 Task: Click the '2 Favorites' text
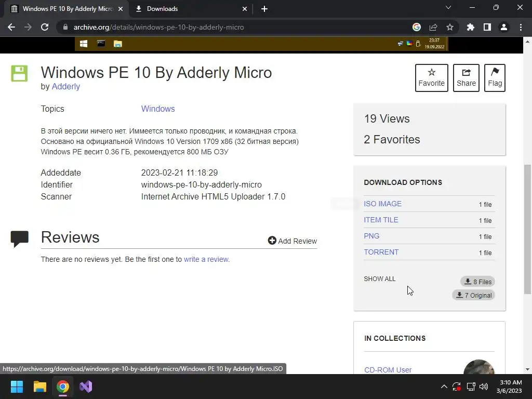pos(392,139)
